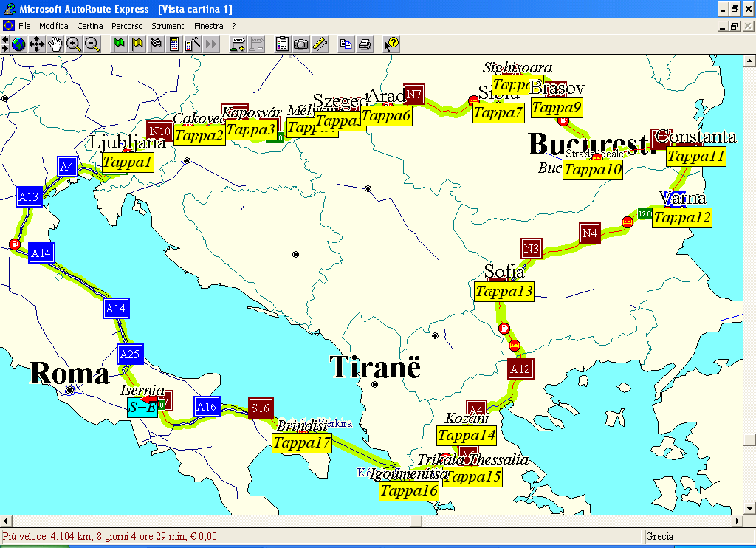
Task: Click the A25 motorway sign
Action: tap(130, 355)
